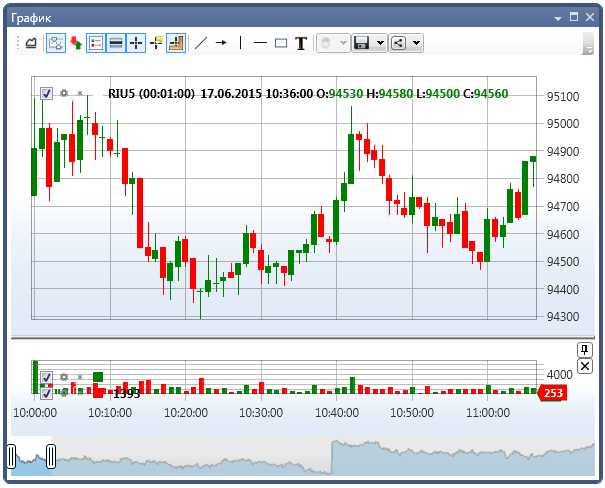This screenshot has width=605, height=488.
Task: Uncheck the RIU5 candle series checkbox
Action: tap(46, 93)
